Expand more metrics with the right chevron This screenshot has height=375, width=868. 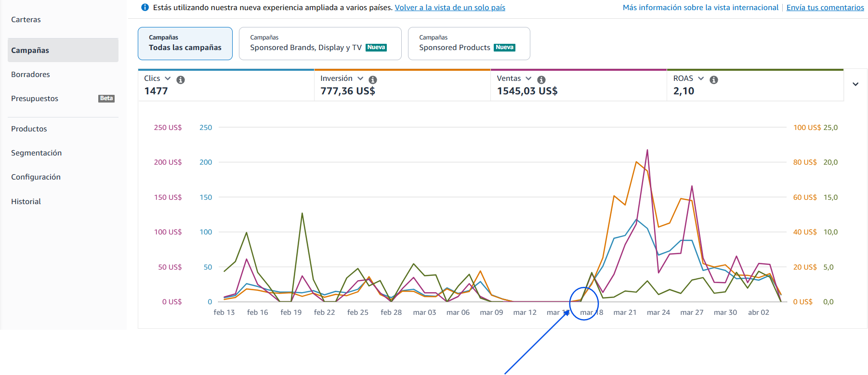[x=855, y=84]
